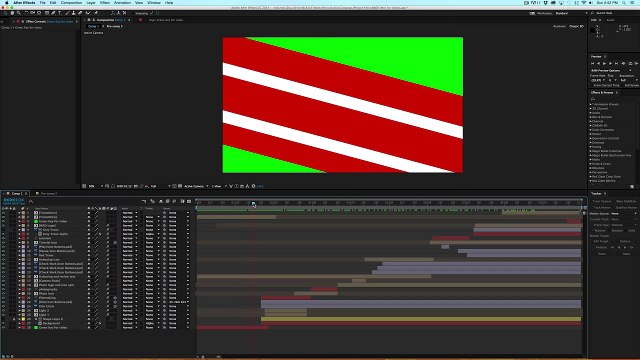The image size is (640, 360).
Task: Hide the Filmmaking layer
Action: 4,298
